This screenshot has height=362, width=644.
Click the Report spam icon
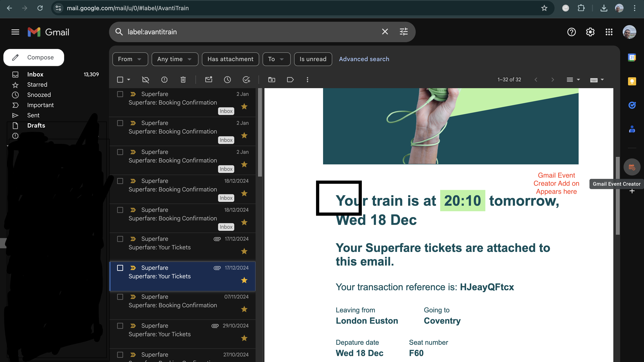point(164,79)
